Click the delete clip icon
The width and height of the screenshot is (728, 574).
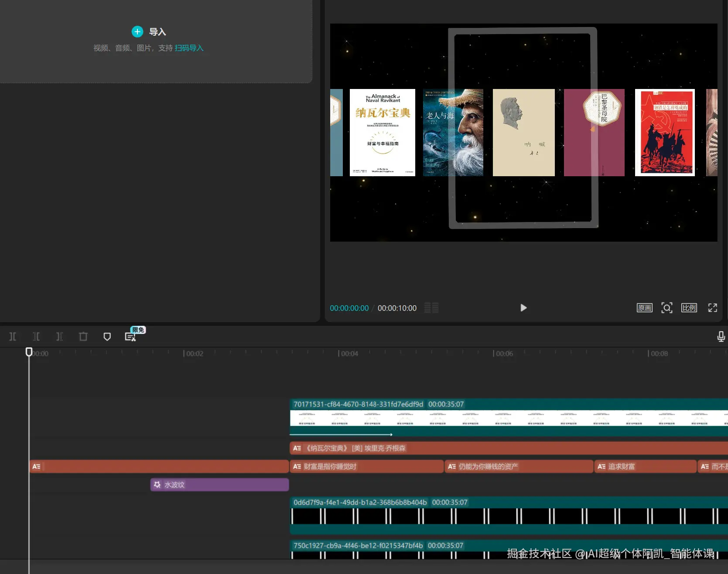tap(83, 336)
